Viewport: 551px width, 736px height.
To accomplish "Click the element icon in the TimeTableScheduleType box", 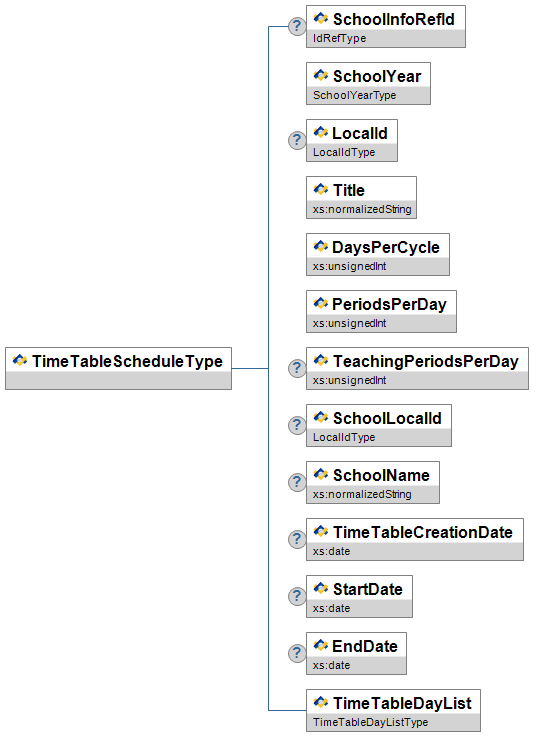I will (20, 360).
